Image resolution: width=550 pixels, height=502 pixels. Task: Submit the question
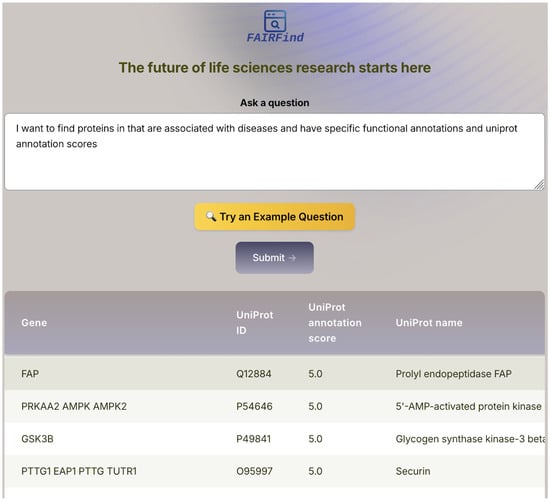pos(275,257)
